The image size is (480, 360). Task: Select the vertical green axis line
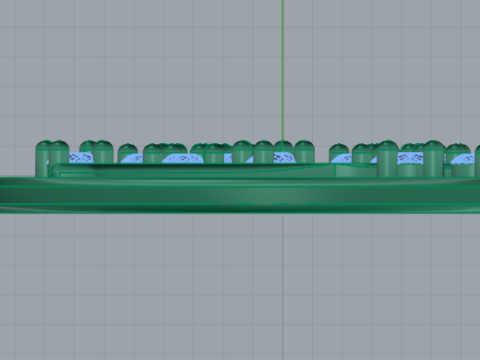(x=283, y=70)
